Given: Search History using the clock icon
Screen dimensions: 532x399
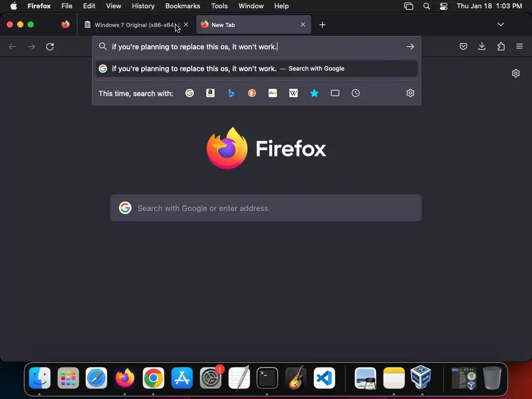Looking at the screenshot, I should tap(355, 93).
